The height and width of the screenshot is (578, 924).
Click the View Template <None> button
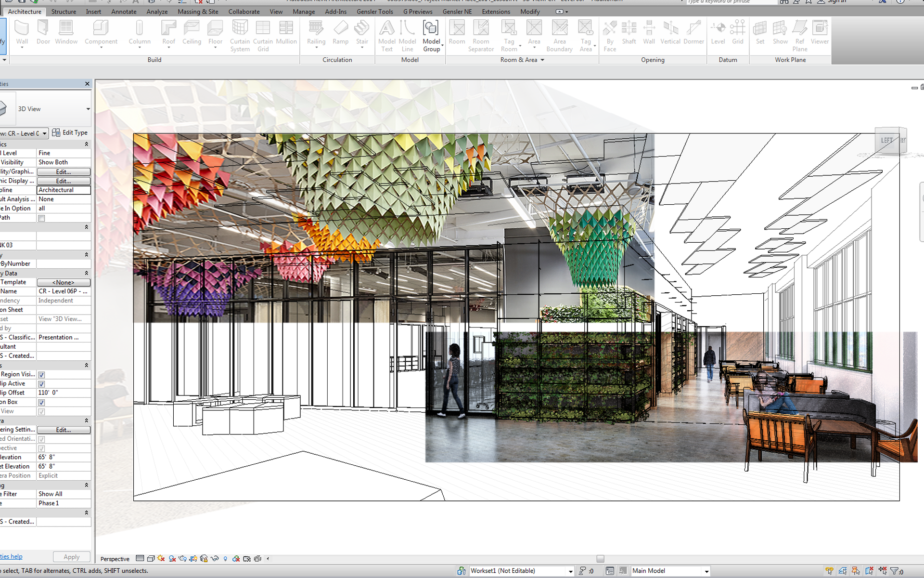tap(64, 282)
